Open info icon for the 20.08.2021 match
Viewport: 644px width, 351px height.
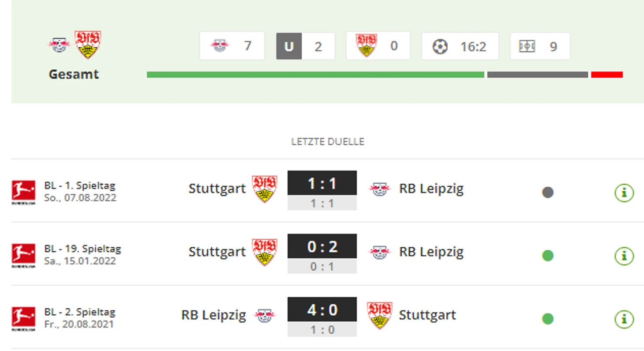tap(624, 319)
